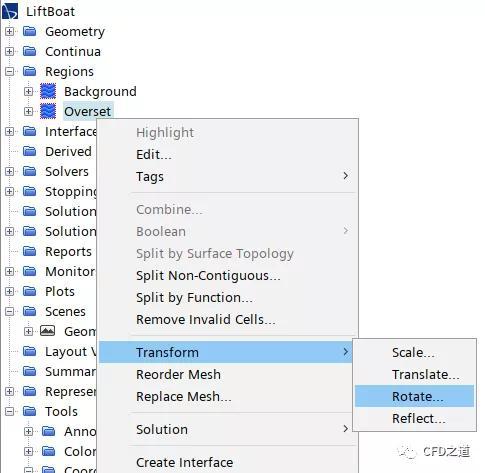Expand the Background region node
Screen dimensions: 485x473
click(x=29, y=91)
